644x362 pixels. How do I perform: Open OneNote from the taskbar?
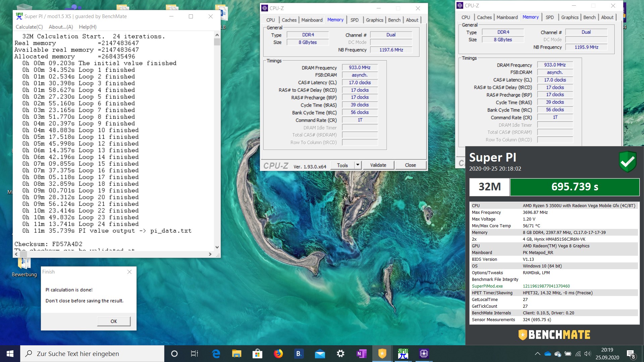[361, 354]
